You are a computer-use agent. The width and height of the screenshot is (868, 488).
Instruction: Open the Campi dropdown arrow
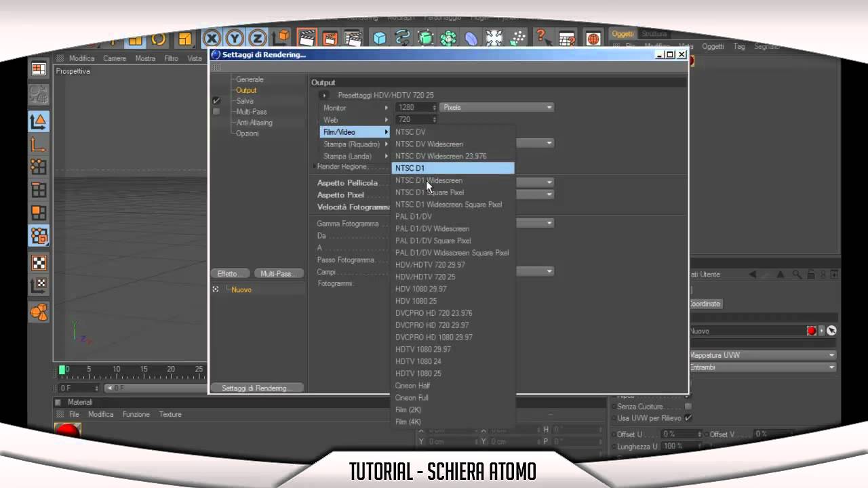tap(549, 272)
